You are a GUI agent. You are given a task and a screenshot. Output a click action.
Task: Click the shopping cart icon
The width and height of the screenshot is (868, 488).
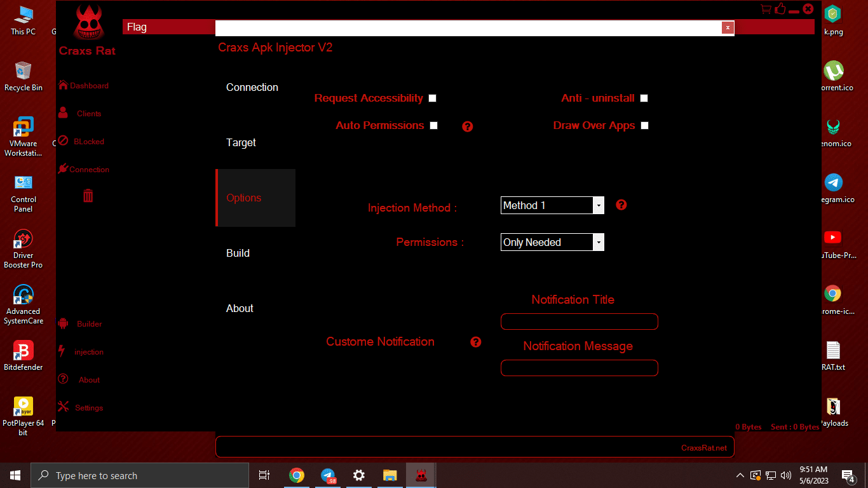tap(766, 8)
